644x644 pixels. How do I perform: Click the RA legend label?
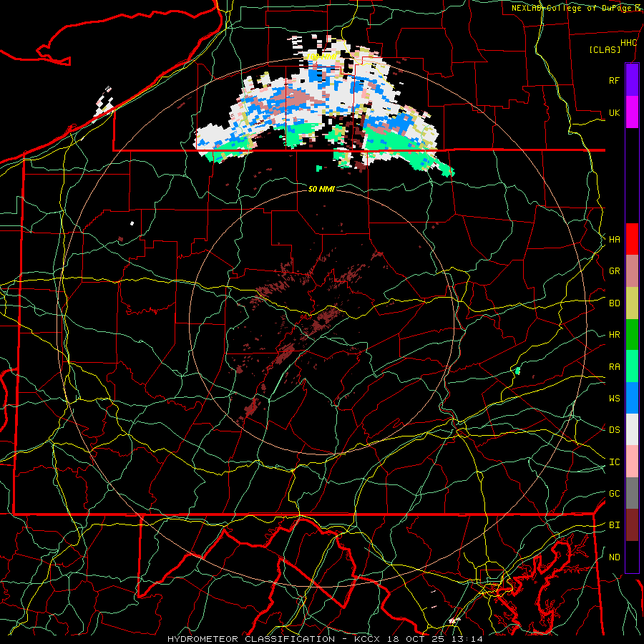pos(614,367)
